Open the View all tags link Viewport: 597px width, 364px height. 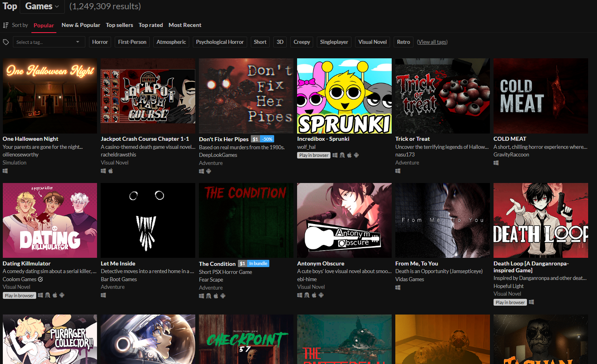(x=432, y=42)
